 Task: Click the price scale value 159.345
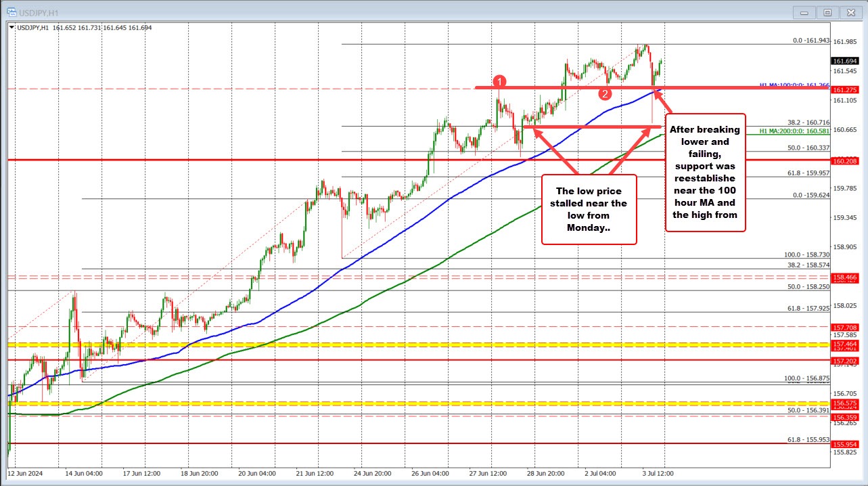(844, 218)
